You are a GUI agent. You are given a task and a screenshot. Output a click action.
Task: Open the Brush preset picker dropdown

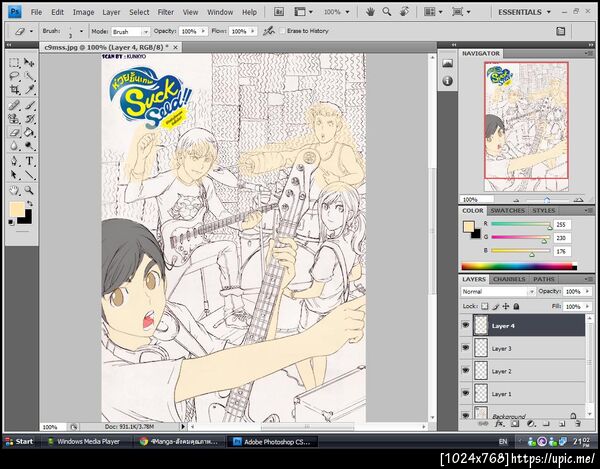[81, 31]
